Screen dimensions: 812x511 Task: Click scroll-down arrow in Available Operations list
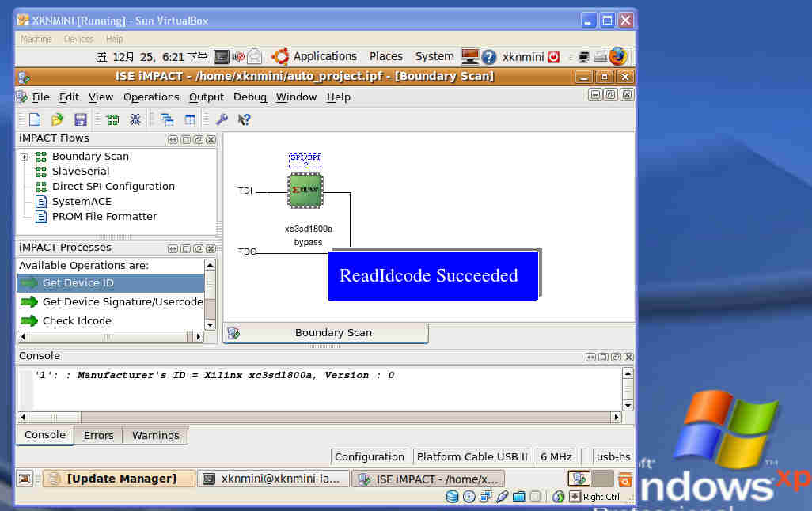tap(211, 324)
